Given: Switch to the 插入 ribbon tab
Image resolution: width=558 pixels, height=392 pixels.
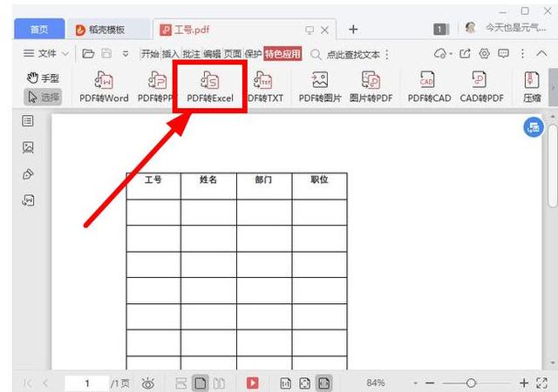Looking at the screenshot, I should tap(171, 54).
